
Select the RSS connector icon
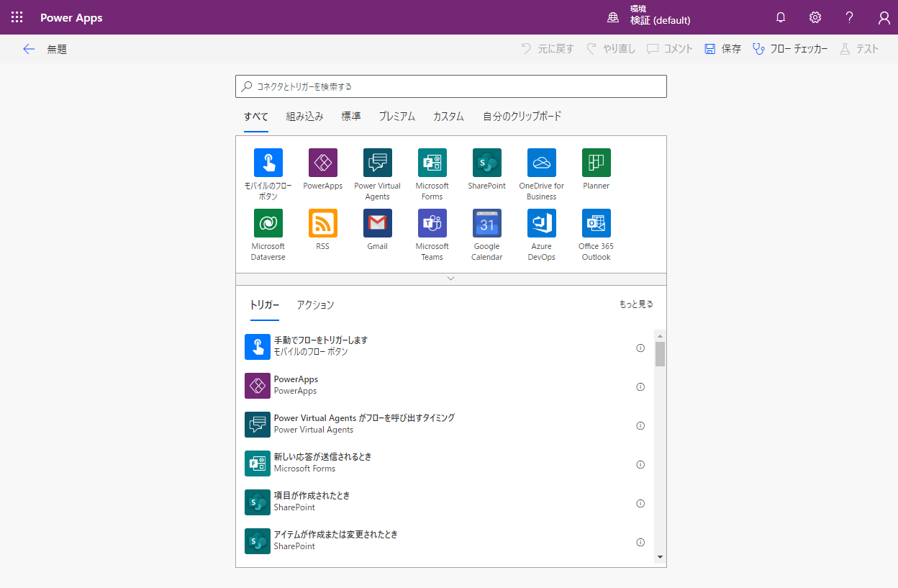[x=323, y=223]
